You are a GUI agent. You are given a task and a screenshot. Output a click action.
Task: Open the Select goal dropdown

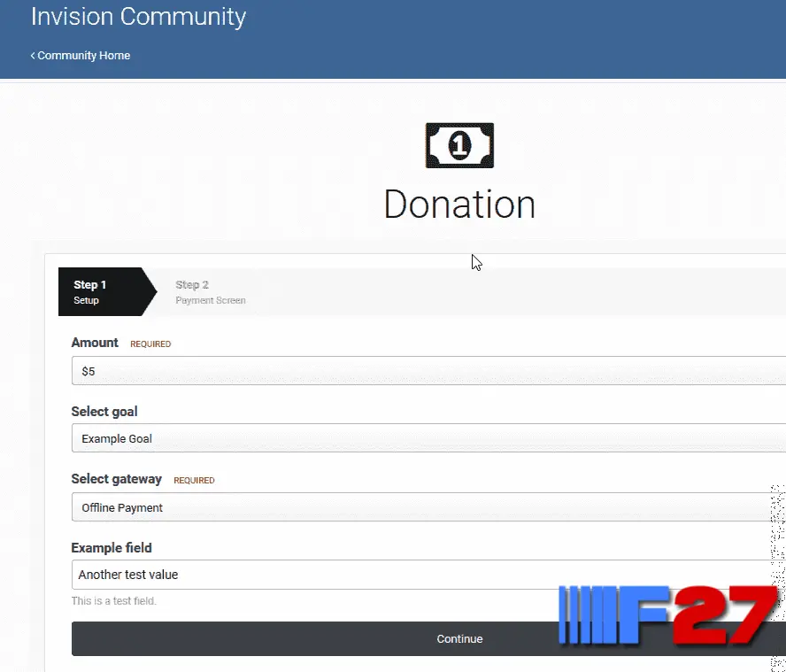[x=428, y=437]
